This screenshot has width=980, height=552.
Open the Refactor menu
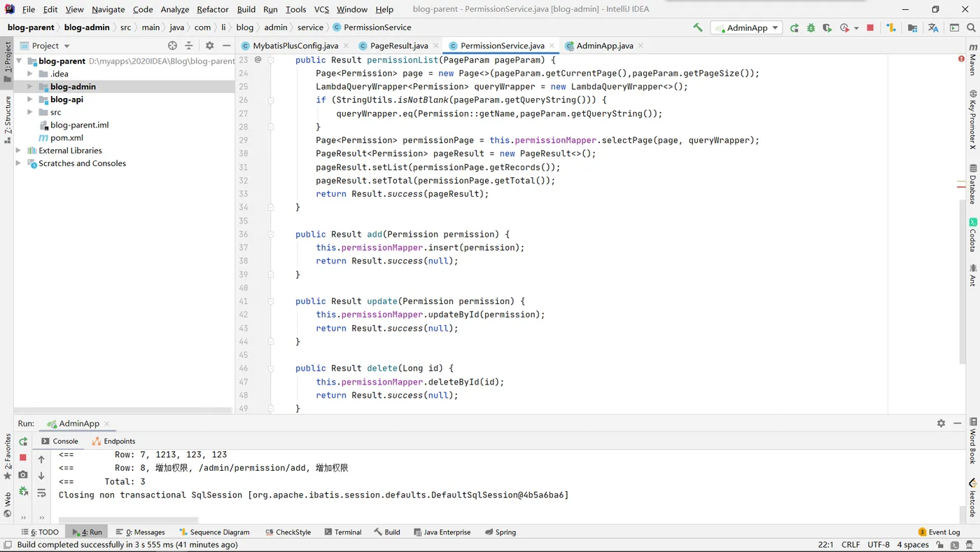[x=213, y=9]
